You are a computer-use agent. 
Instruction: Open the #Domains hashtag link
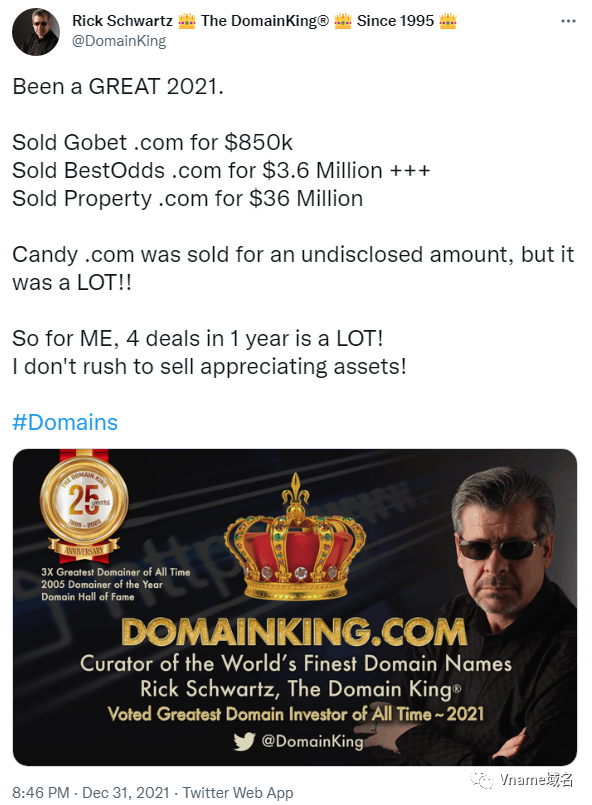coord(65,423)
